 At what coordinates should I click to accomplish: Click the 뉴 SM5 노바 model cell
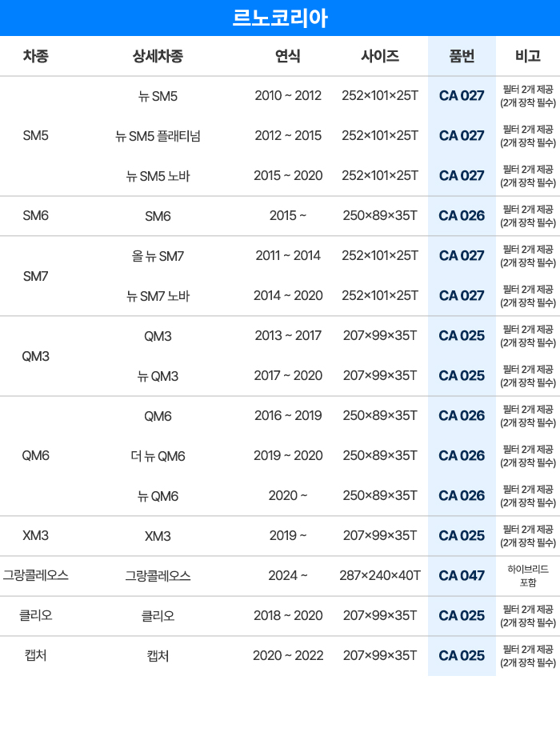pos(158,176)
